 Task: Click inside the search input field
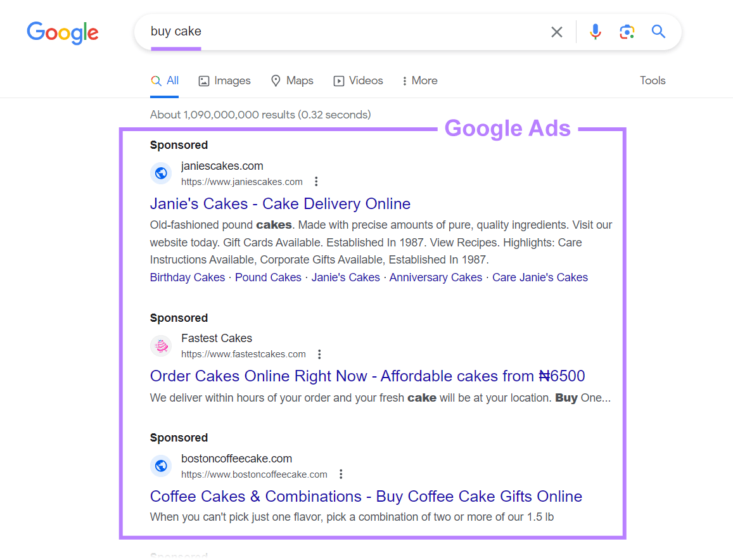[x=317, y=31]
